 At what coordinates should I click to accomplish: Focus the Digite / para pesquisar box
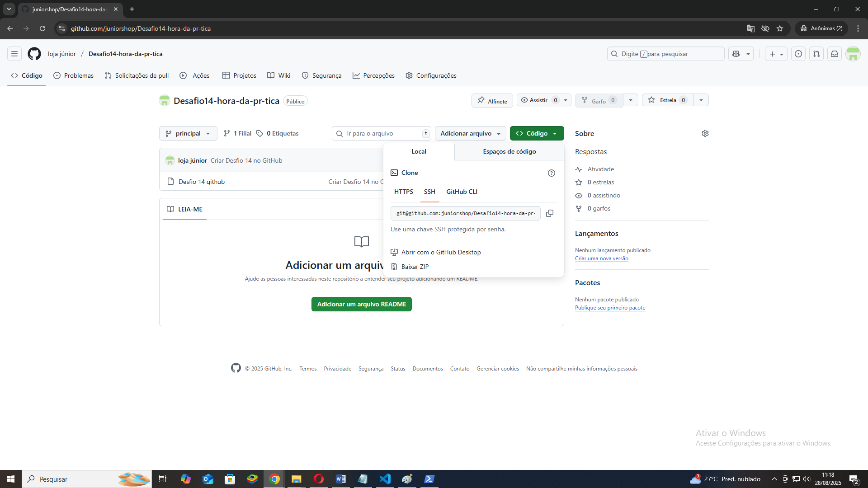tap(665, 54)
